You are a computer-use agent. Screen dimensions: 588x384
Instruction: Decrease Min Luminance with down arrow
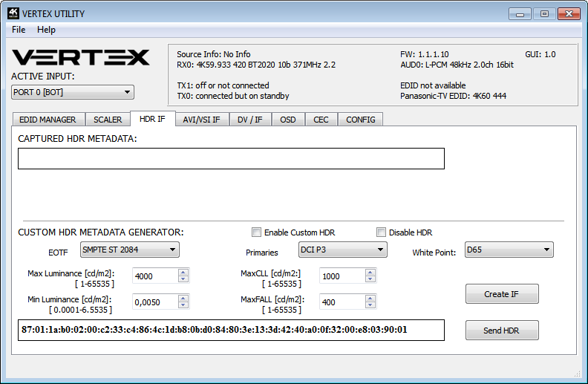click(x=183, y=305)
